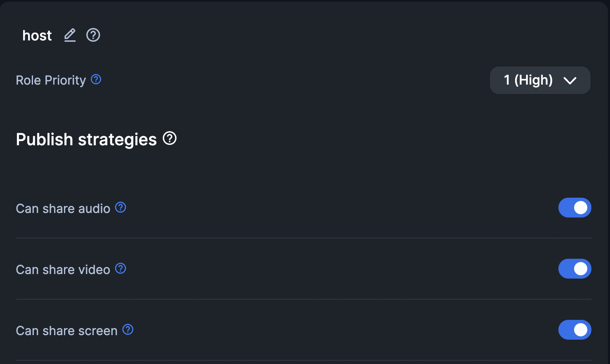This screenshot has width=610, height=364.
Task: Click the pencil icon to rename host role
Action: coord(70,35)
